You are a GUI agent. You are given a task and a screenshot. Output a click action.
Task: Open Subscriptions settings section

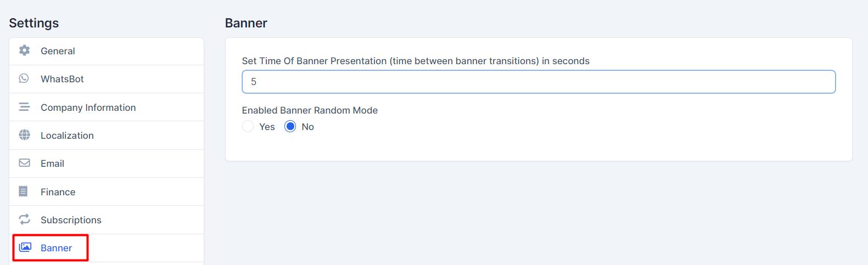(71, 220)
